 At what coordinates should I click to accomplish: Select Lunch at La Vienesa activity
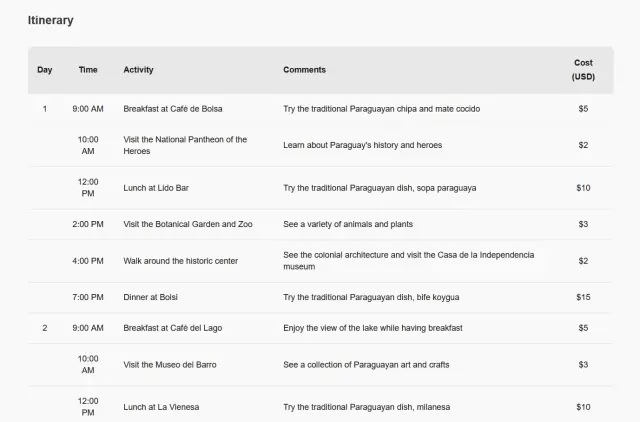164,407
